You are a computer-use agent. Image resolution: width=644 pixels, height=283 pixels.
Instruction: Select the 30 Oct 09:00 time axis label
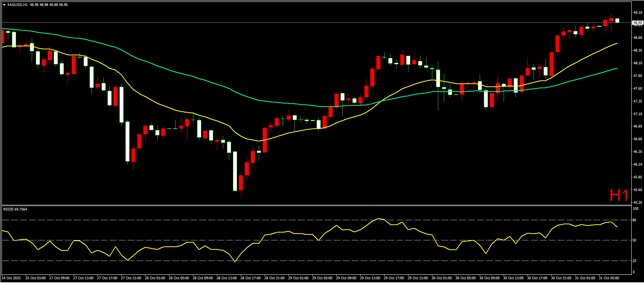coord(489,278)
